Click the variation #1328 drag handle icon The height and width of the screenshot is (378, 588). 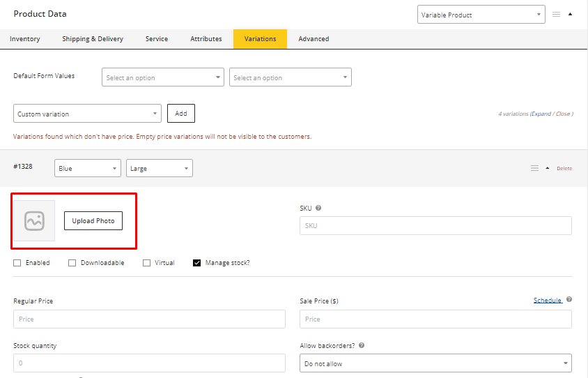(x=534, y=168)
